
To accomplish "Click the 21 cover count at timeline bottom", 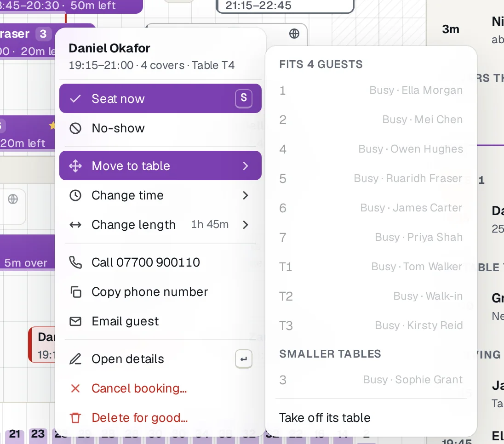I will tap(14, 434).
